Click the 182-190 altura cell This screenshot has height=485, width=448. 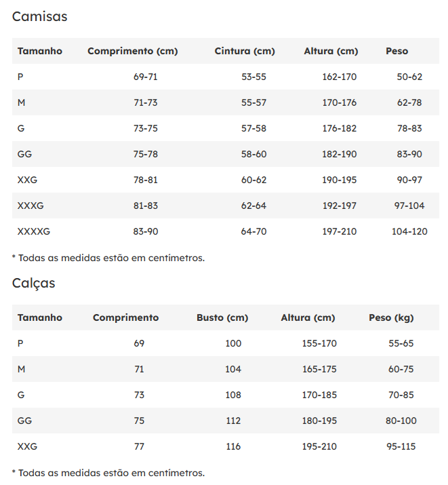[x=339, y=154]
